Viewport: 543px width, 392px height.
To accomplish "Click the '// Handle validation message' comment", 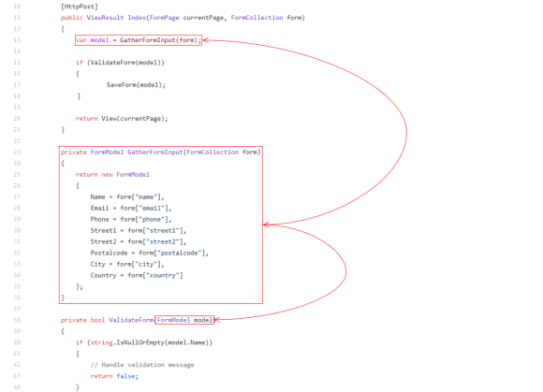I will click(142, 365).
